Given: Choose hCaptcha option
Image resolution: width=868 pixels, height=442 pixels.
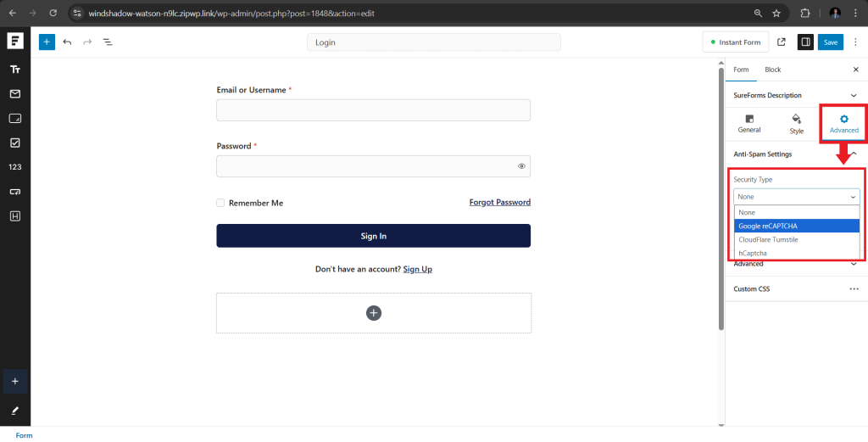Looking at the screenshot, I should [x=797, y=253].
